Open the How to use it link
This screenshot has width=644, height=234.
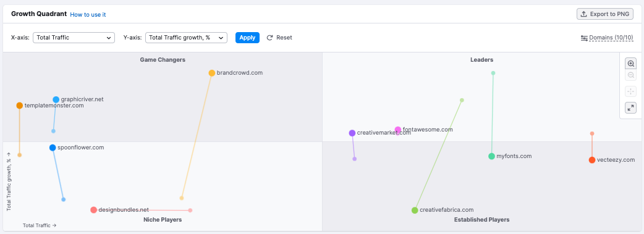click(88, 14)
